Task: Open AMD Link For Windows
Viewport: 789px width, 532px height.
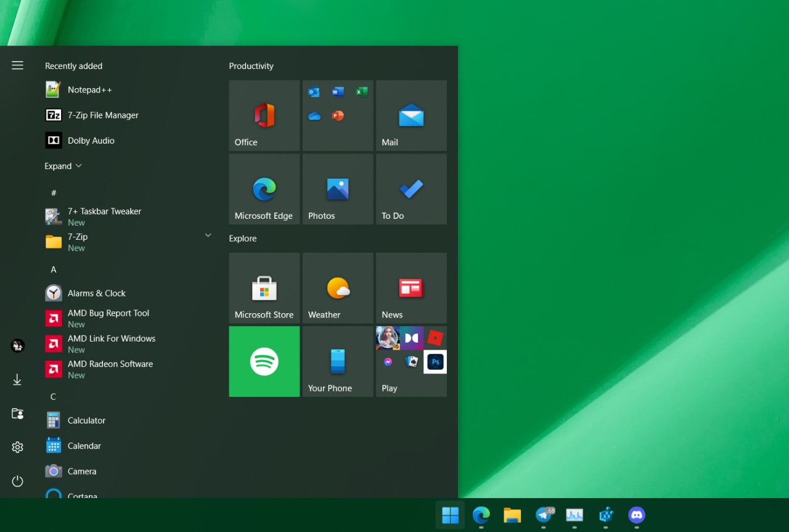Action: pyautogui.click(x=128, y=343)
